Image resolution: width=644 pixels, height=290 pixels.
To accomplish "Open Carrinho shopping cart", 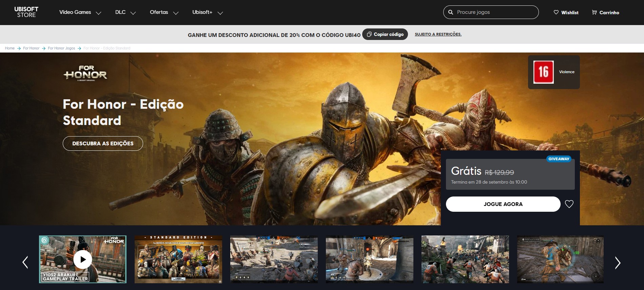I will [609, 13].
